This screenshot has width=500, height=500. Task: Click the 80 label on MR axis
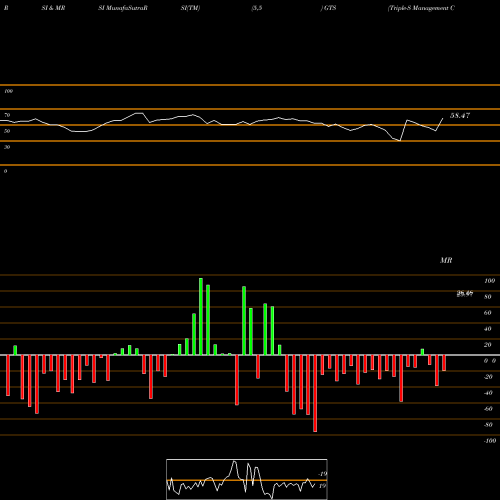coord(488,297)
